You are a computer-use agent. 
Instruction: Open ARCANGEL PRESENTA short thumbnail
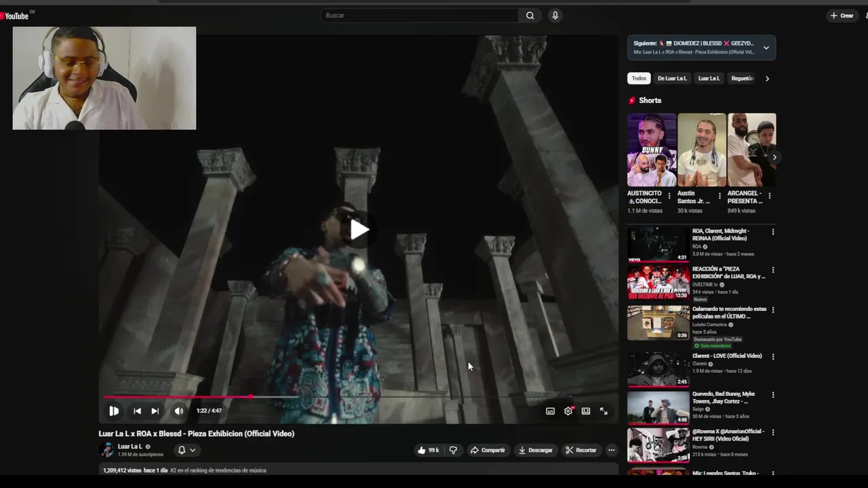(752, 150)
